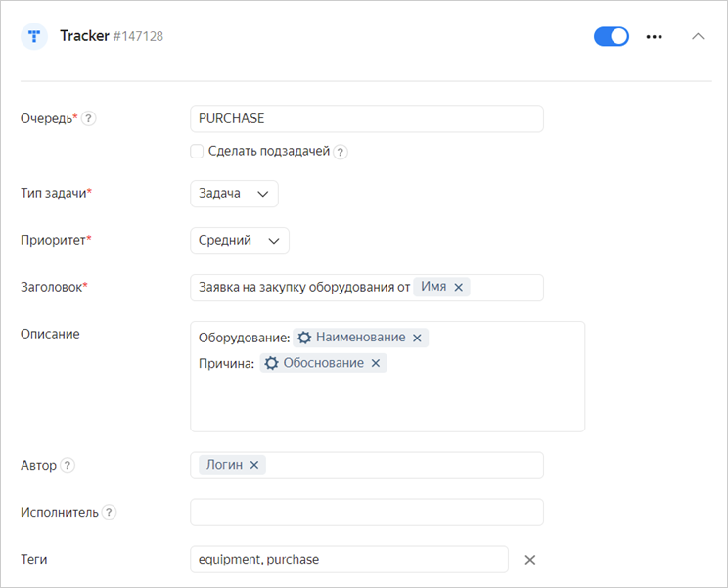Disable the Tracker integration toggle

[x=612, y=36]
